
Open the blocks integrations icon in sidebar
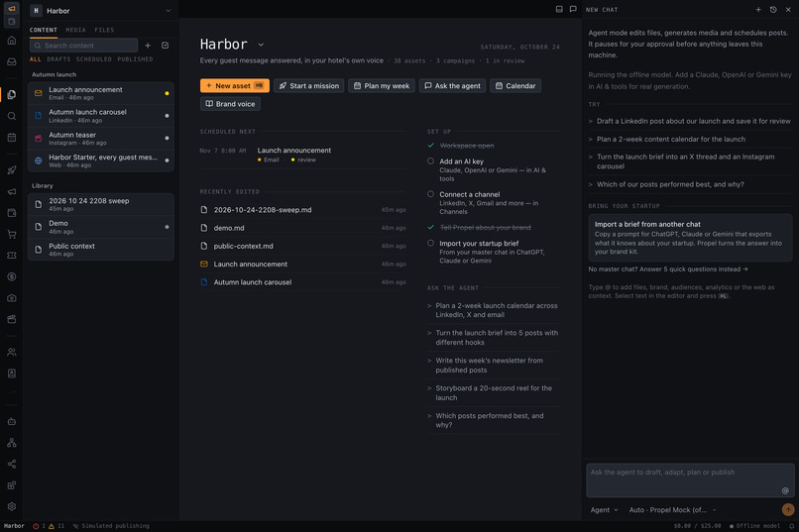click(x=12, y=485)
